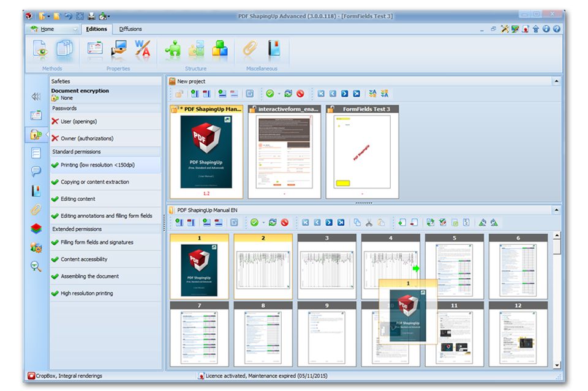Open dropdown arrow of last quick access icon
This screenshot has height=391, width=588.
(109, 17)
